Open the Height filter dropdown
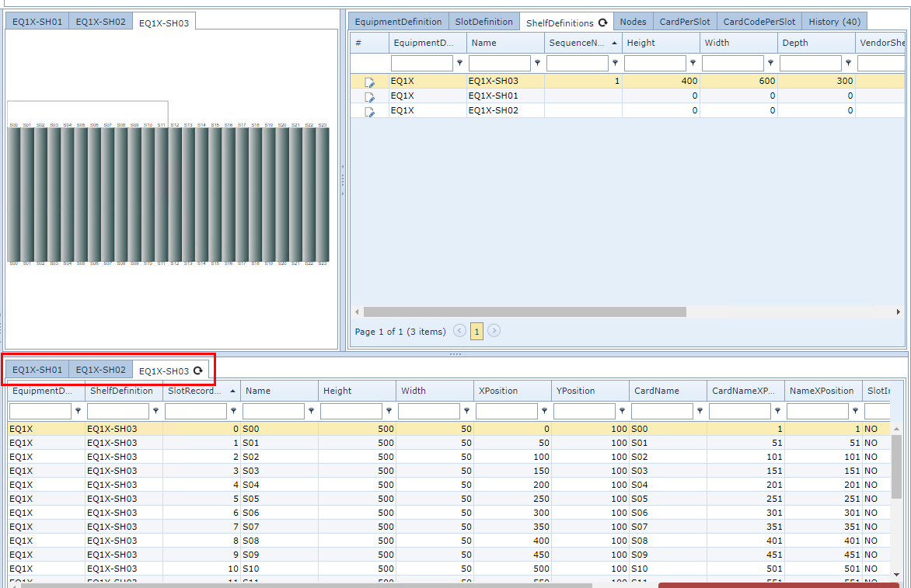Viewport: 911px width, 588px height. 693,63
